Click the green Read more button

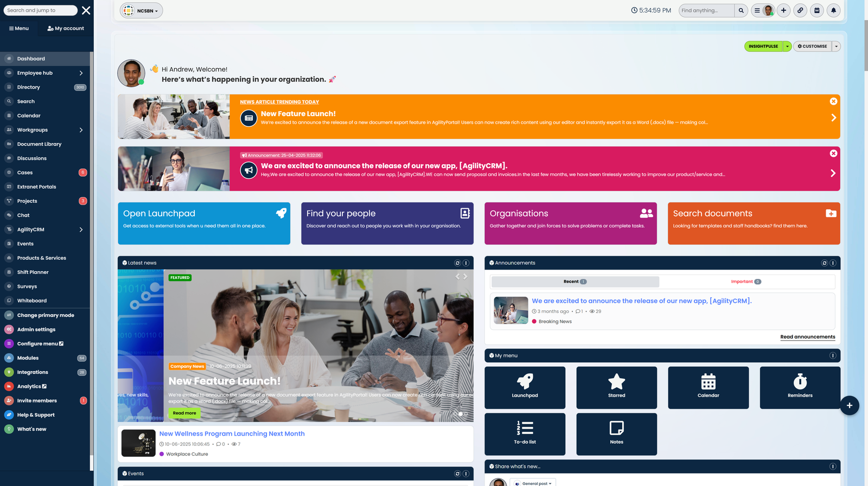coord(184,413)
